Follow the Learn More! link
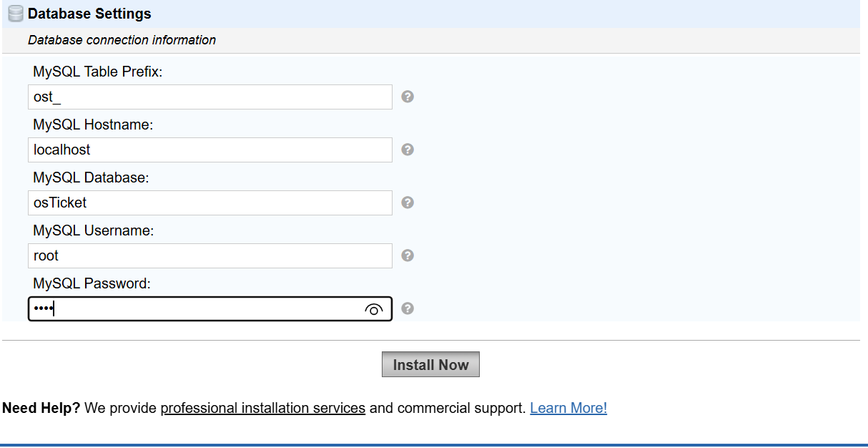The image size is (868, 448). coord(568,408)
